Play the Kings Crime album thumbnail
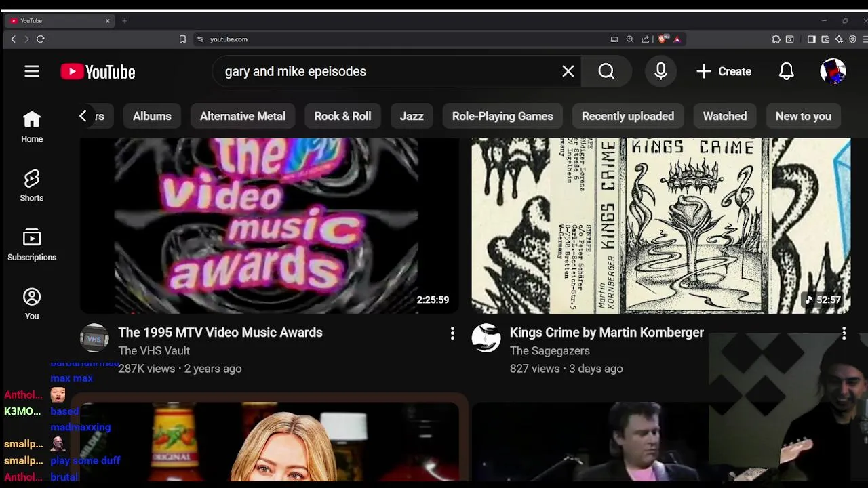This screenshot has height=488, width=868. (x=661, y=226)
